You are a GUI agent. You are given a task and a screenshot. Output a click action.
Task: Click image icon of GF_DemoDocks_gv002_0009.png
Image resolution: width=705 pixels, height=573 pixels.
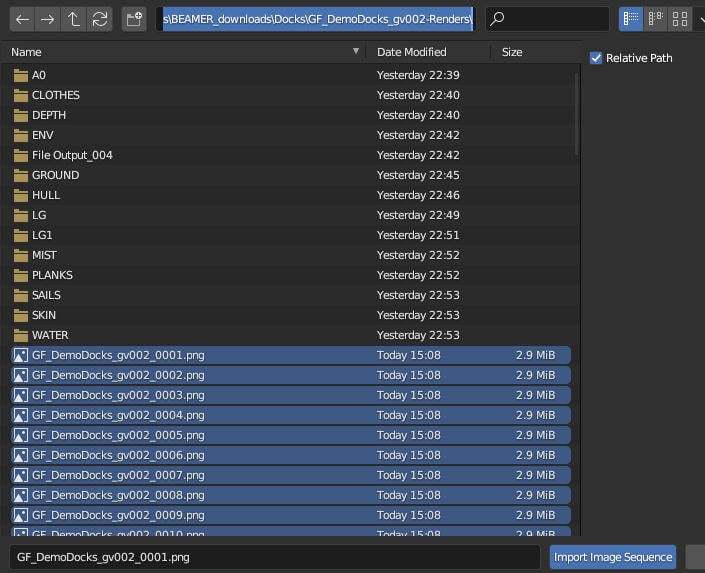point(21,515)
